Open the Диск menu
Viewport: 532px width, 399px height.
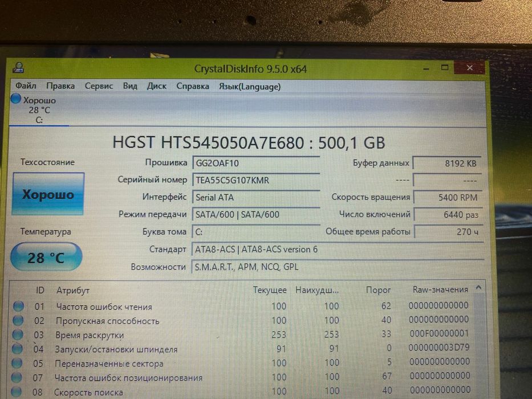point(156,86)
